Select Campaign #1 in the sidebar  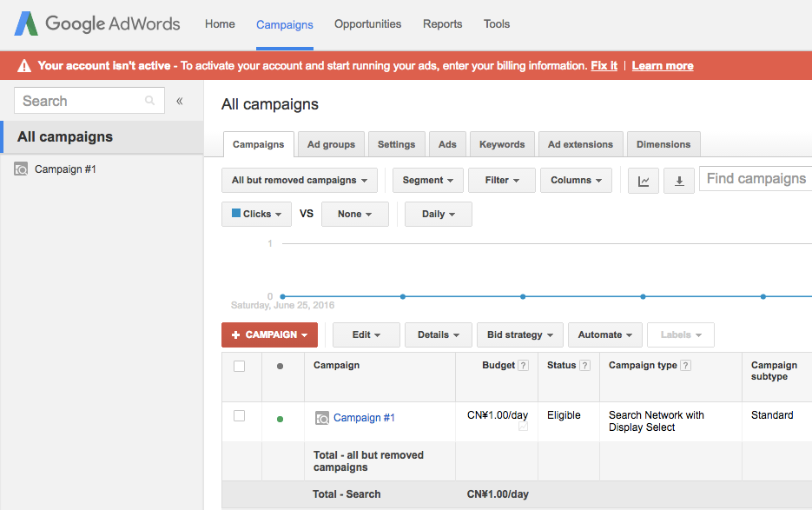tap(65, 169)
